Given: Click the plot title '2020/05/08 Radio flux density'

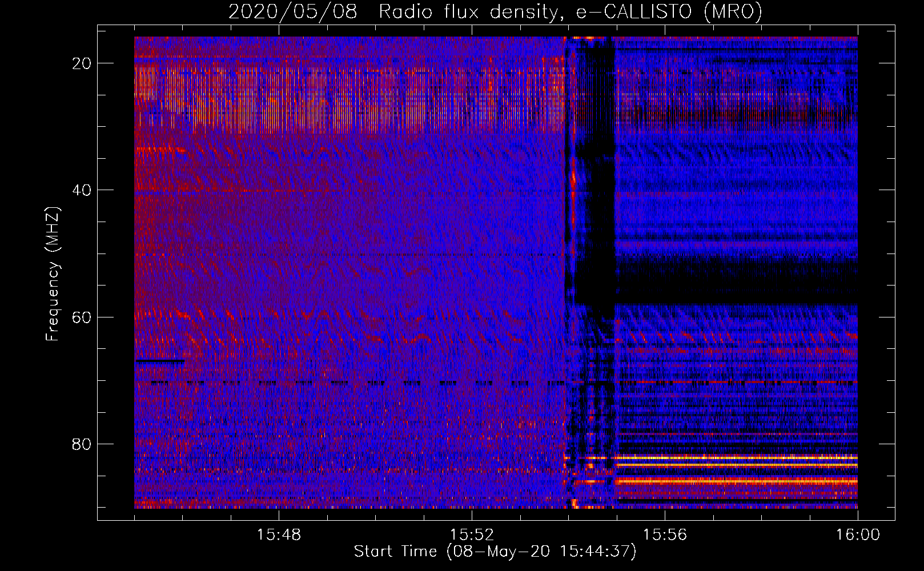Looking at the screenshot, I should (392, 12).
